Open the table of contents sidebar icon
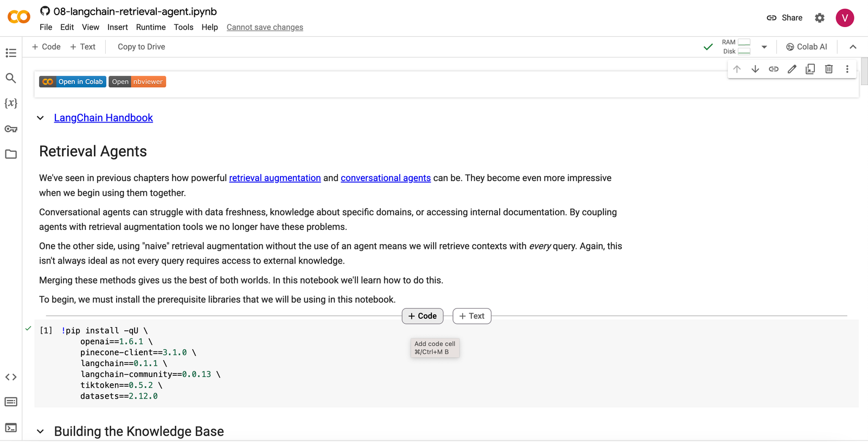Screen dimensions: 868x442 click(11, 53)
